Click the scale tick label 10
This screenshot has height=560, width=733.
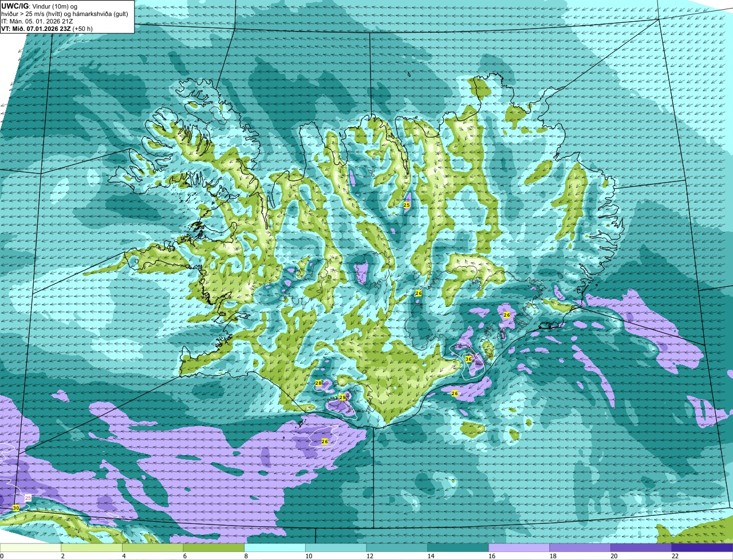coord(309,556)
